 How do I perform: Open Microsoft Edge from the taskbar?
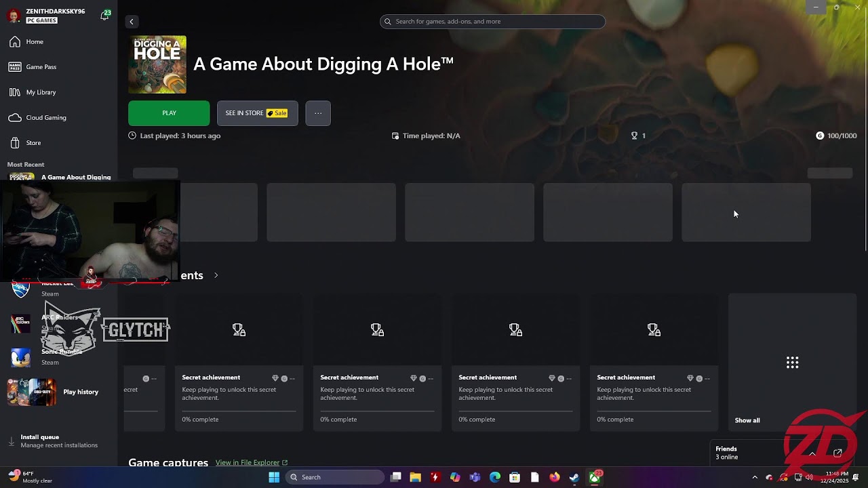point(495,477)
